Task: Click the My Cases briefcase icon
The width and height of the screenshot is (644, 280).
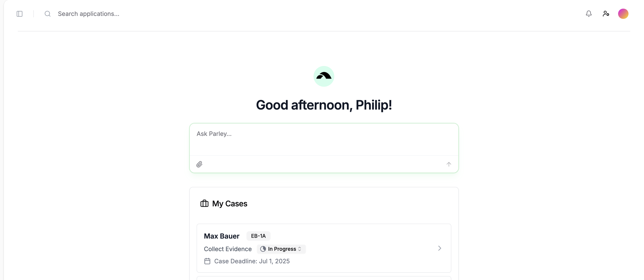Action: tap(204, 203)
